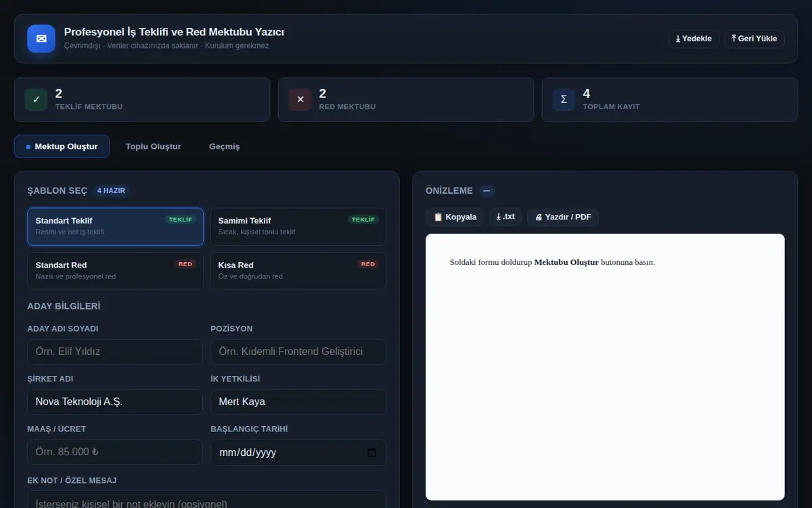Select the Standart Teklif template
The width and height of the screenshot is (812, 508).
click(115, 226)
